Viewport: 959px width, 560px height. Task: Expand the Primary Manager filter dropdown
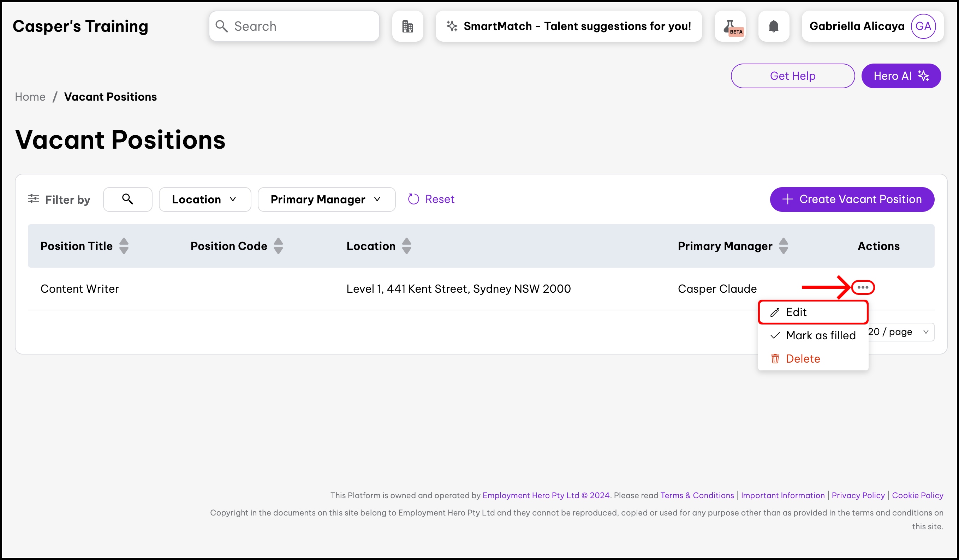click(x=326, y=199)
